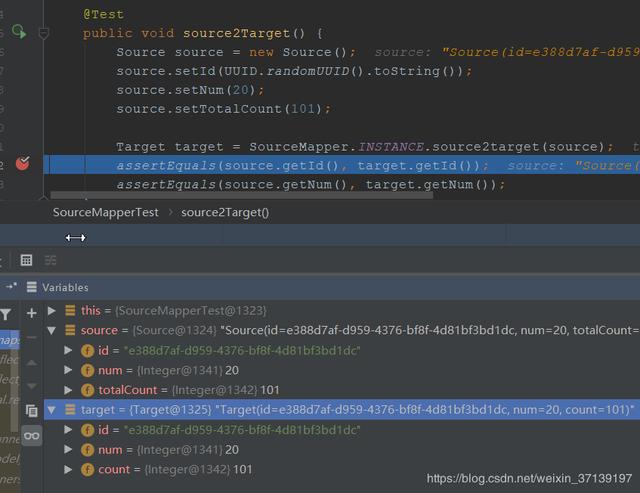Collapse the source2Target method fold marker
This screenshot has width=640, height=493.
coord(44,33)
